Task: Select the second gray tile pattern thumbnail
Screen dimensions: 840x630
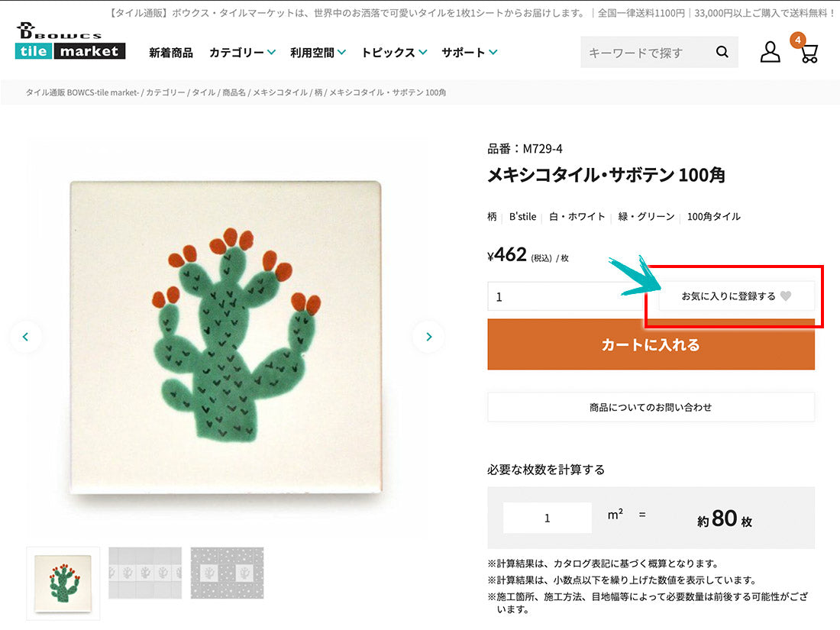Action: coord(145,572)
